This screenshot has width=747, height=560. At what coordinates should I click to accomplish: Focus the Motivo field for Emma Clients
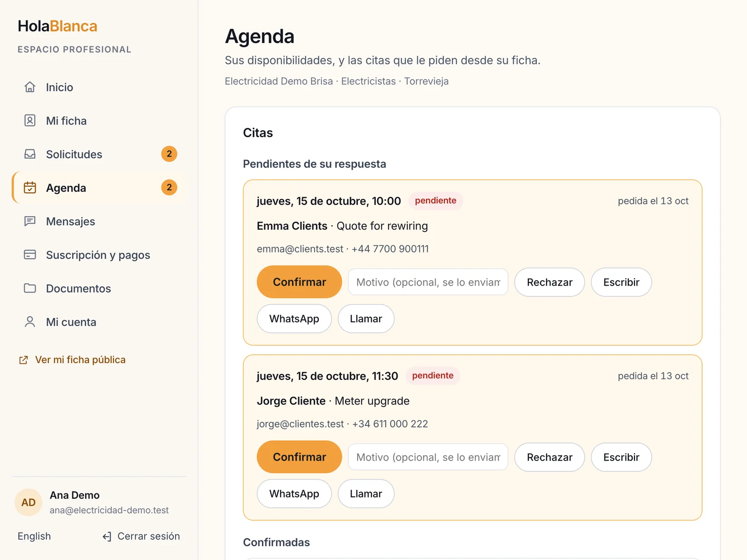[x=428, y=282]
